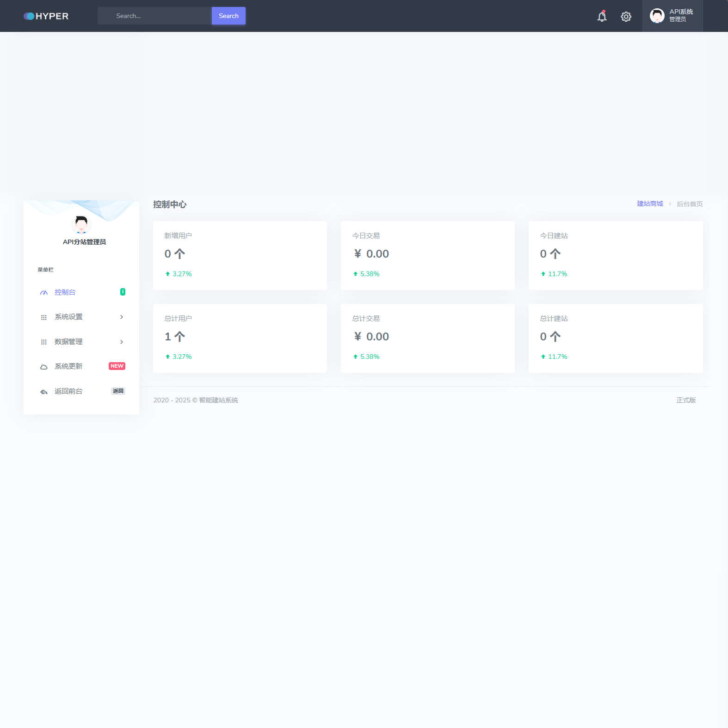Expand the 系统设置 menu chevron
Image resolution: width=728 pixels, height=728 pixels.
122,317
